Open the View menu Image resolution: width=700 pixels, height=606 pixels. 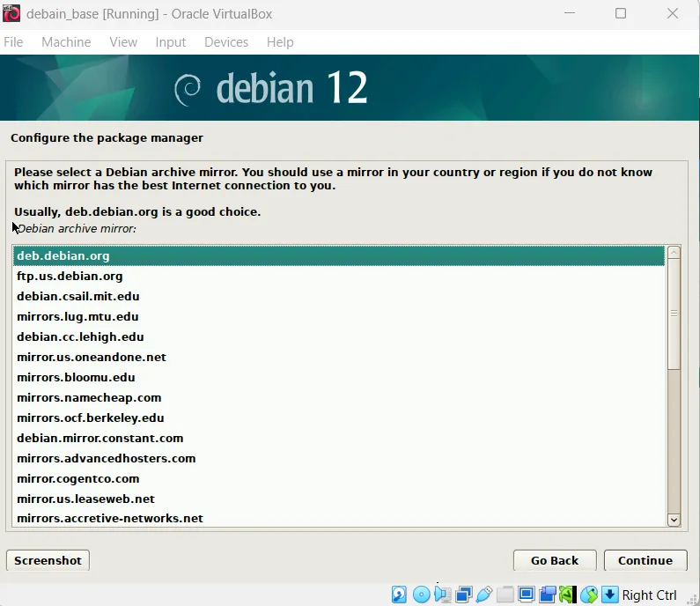123,42
